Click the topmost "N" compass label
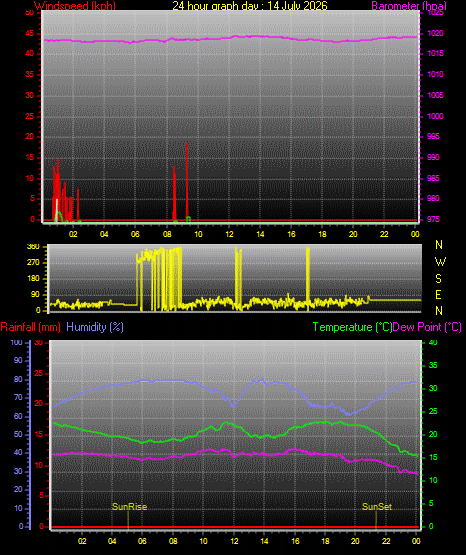Viewport: 466px width, 555px height. tap(439, 245)
